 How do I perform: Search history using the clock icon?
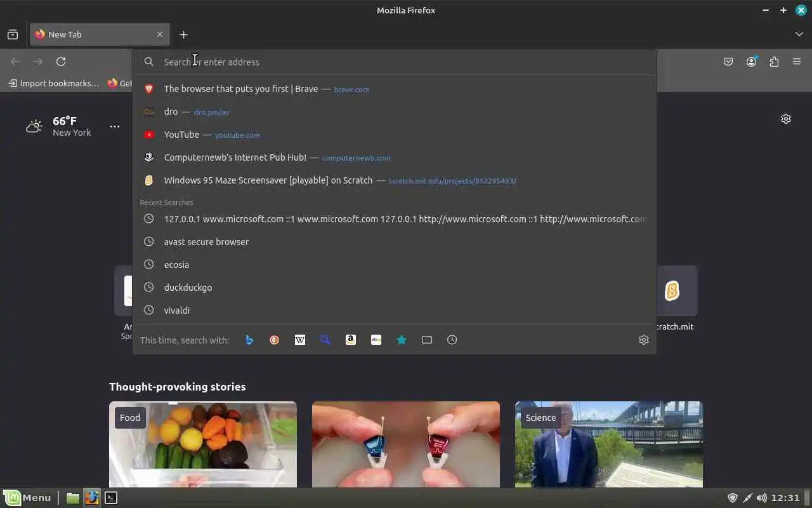point(452,340)
